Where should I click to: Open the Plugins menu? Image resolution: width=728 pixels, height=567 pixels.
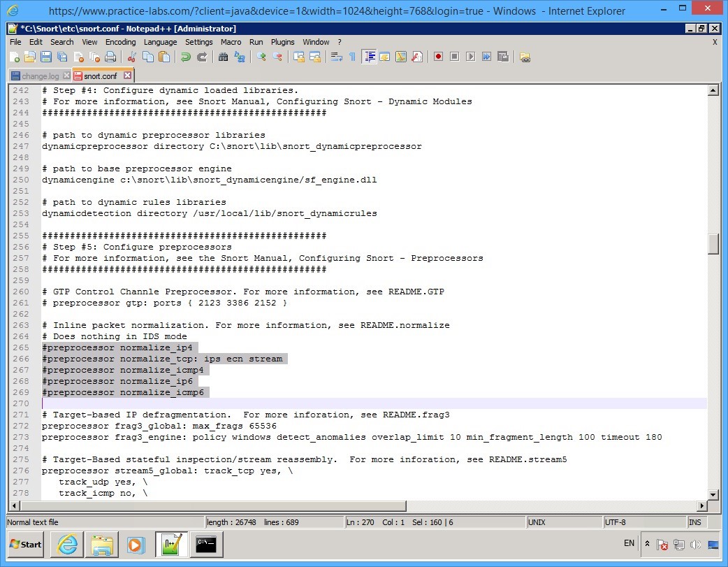[x=282, y=42]
